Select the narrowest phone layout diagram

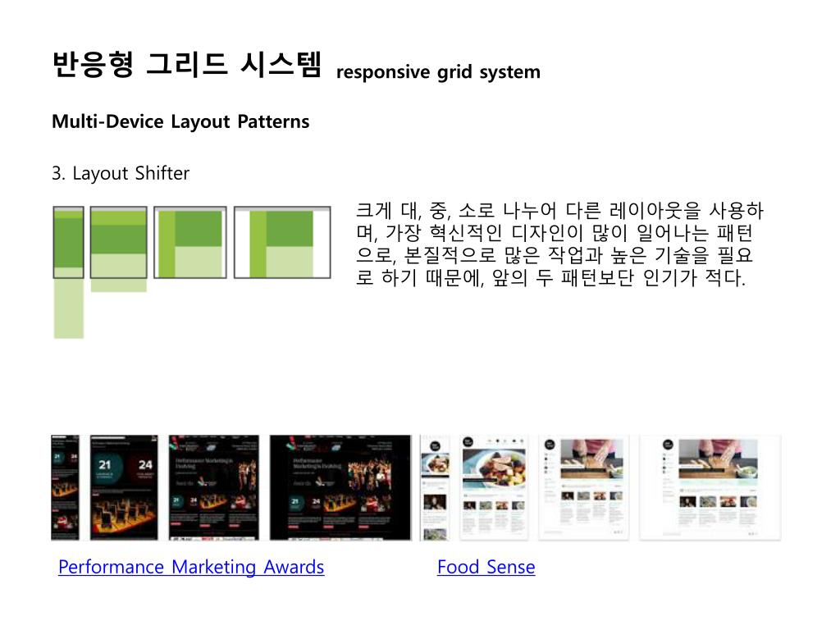coord(69,272)
